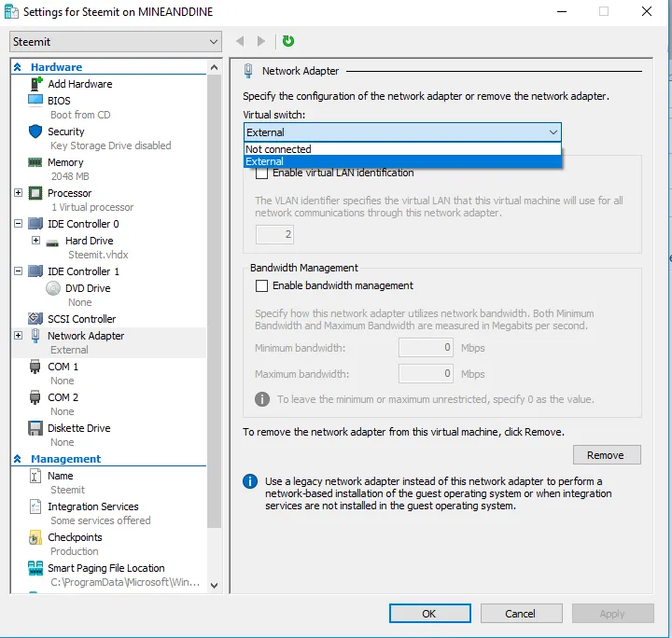Click tree scrollbar up arrow
The width and height of the screenshot is (672, 638).
coord(215,67)
